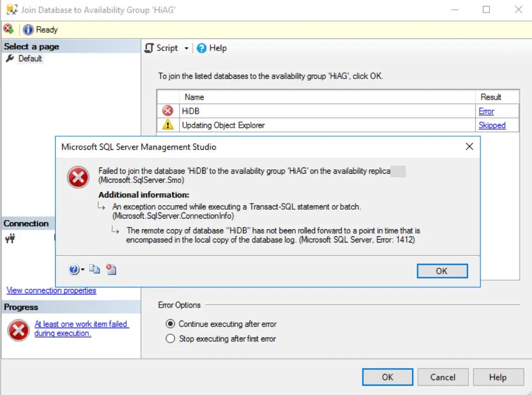Click the first nested-arrow icon before 'An exception occurred'
Screen dimensions: 532x395
101,206
